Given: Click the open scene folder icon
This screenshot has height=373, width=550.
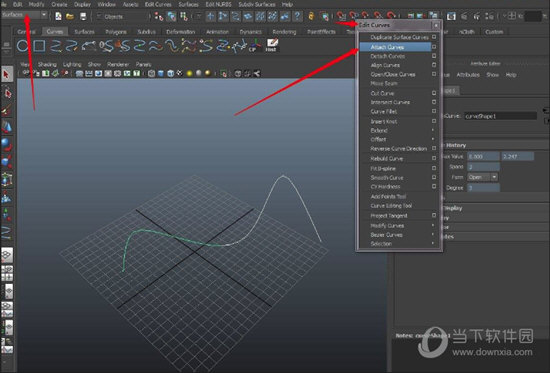Looking at the screenshot, I should click(70, 16).
